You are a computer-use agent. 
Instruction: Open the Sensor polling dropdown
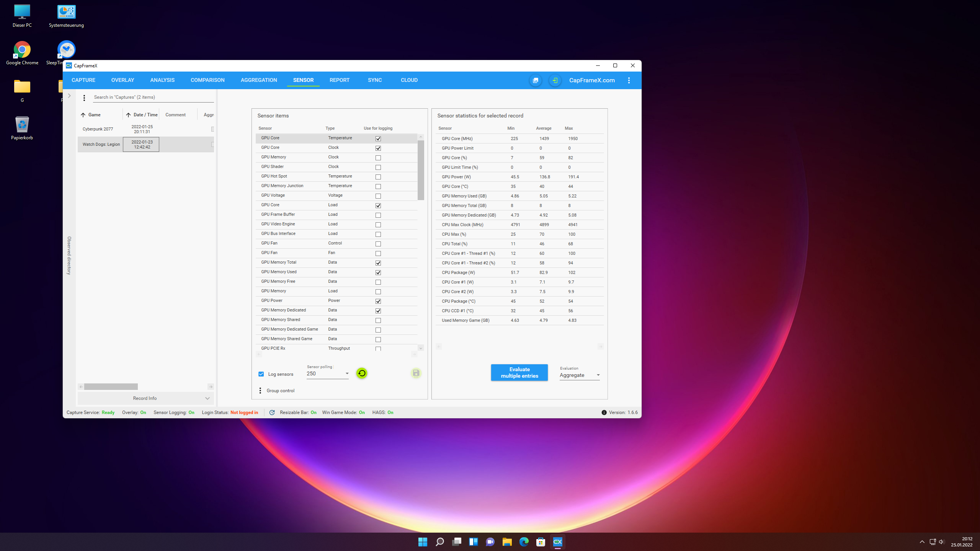click(x=347, y=373)
